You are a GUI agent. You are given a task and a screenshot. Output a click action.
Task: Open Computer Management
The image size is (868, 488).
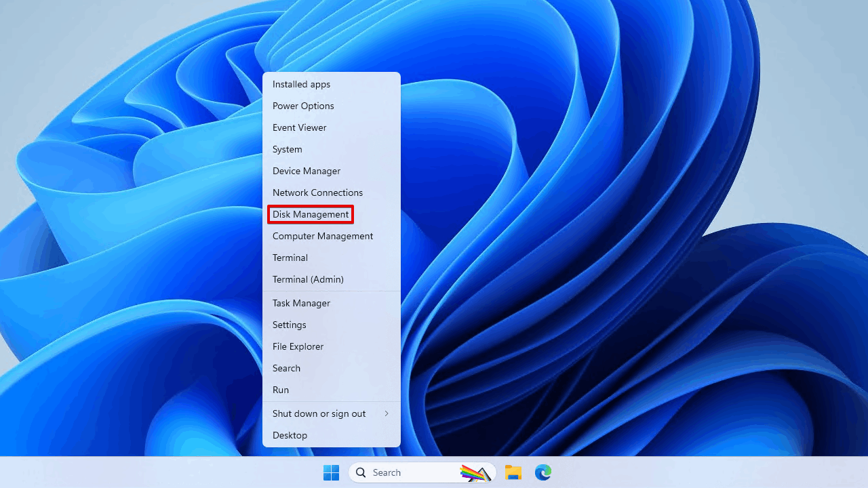coord(323,236)
